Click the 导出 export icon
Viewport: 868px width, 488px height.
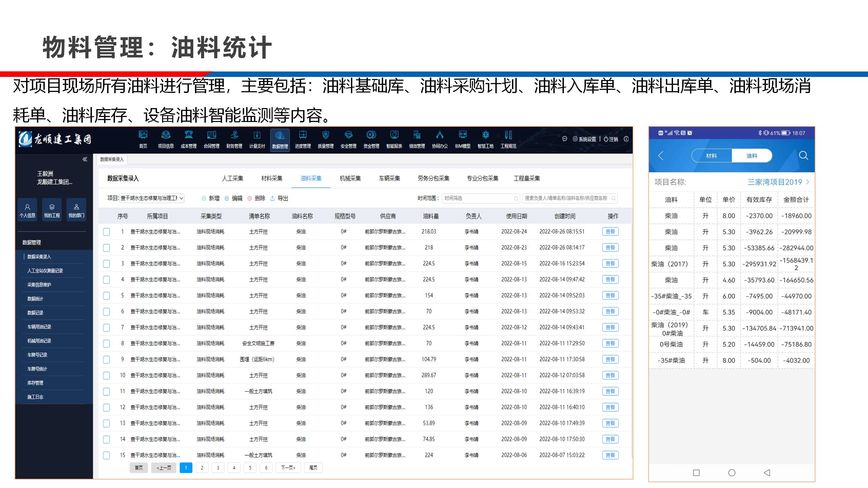[273, 199]
